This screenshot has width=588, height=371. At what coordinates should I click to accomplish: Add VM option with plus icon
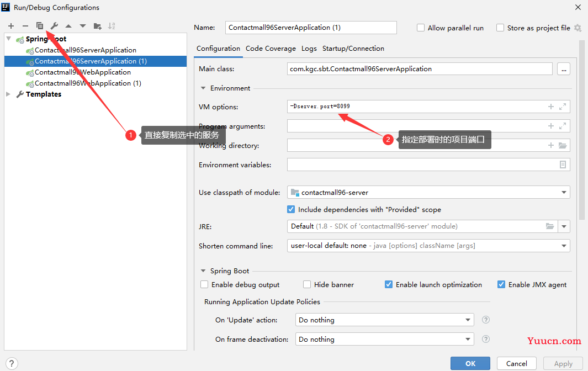pos(551,107)
